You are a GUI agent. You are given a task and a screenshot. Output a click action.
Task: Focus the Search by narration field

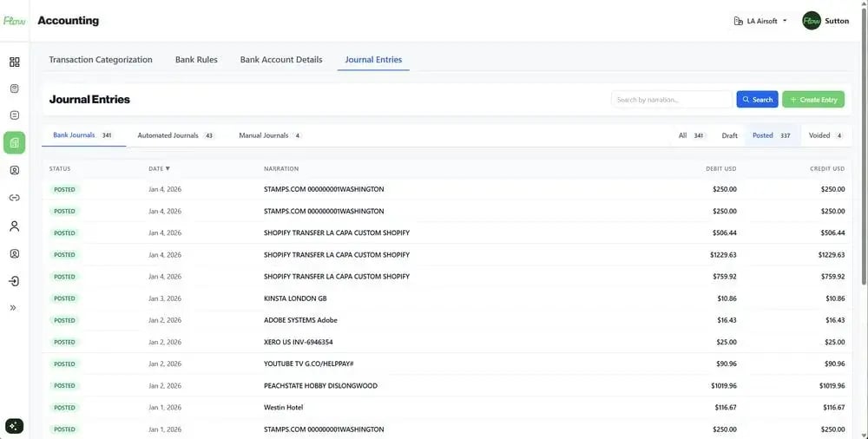[672, 100]
